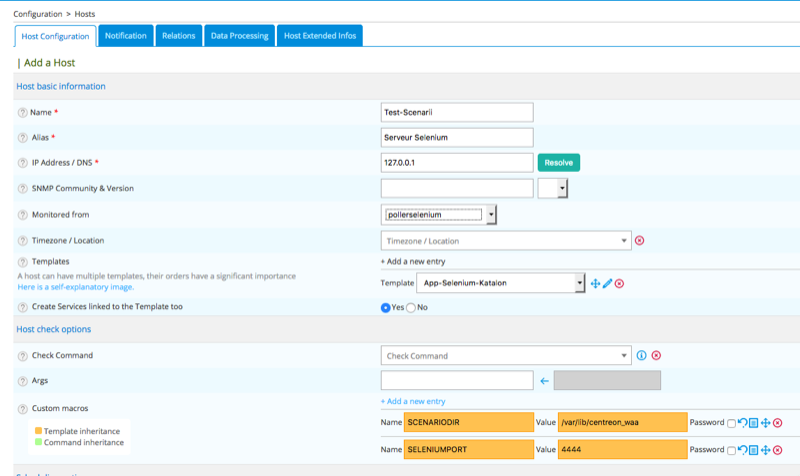Check the Password box for SCENARIODIR macro
The height and width of the screenshot is (476, 800).
732,423
